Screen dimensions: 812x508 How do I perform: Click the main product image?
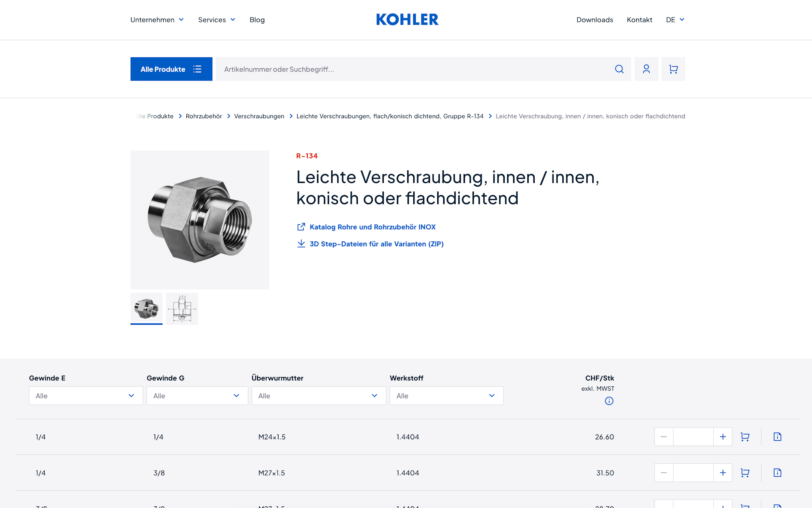point(200,220)
